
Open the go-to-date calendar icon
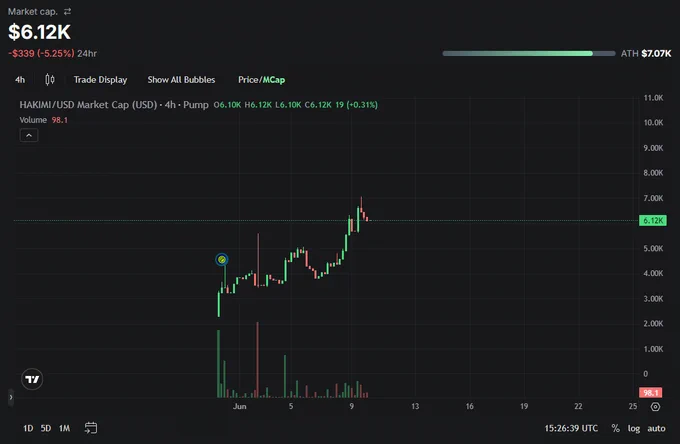[x=91, y=428]
